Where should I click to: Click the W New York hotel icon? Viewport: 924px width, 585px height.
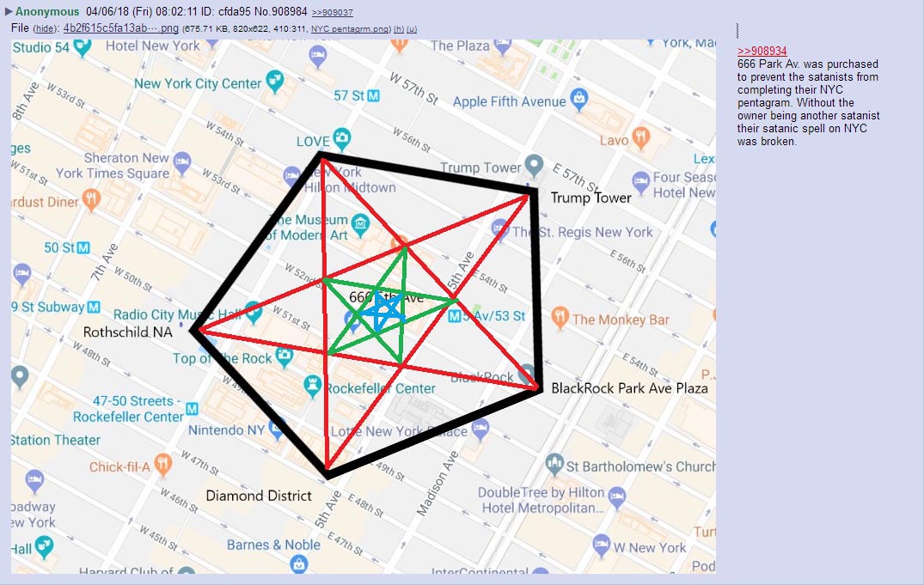(x=599, y=545)
